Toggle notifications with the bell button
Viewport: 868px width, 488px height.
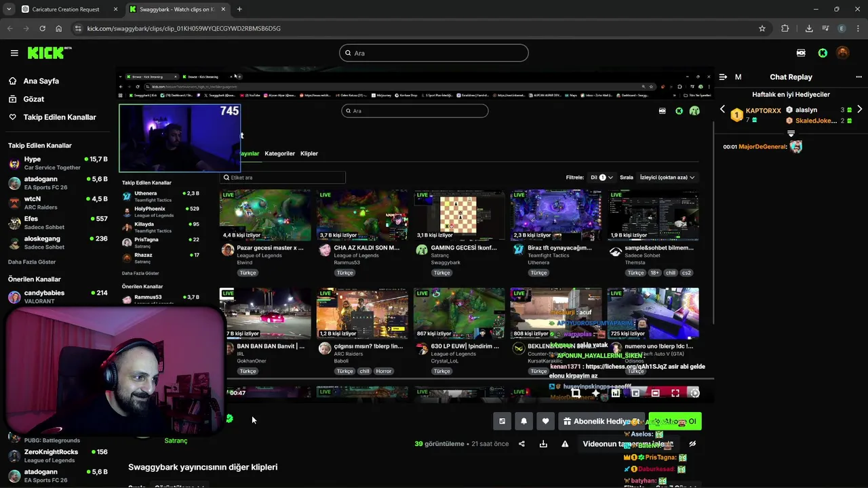[x=524, y=421]
